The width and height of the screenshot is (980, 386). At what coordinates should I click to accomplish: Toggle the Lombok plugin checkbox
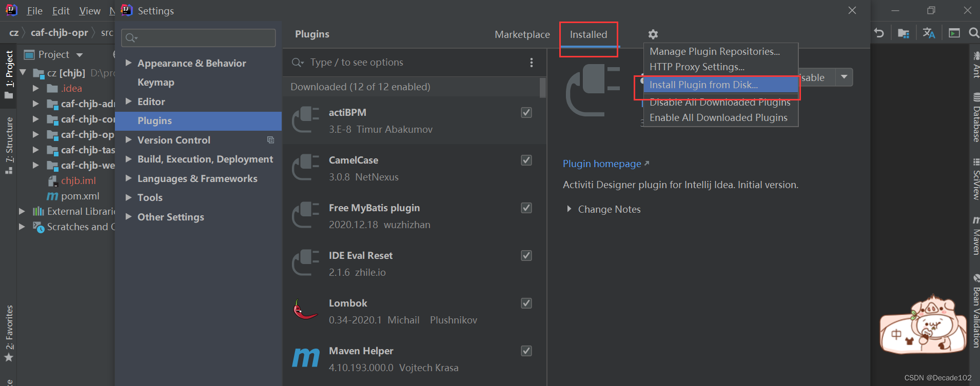click(x=526, y=303)
